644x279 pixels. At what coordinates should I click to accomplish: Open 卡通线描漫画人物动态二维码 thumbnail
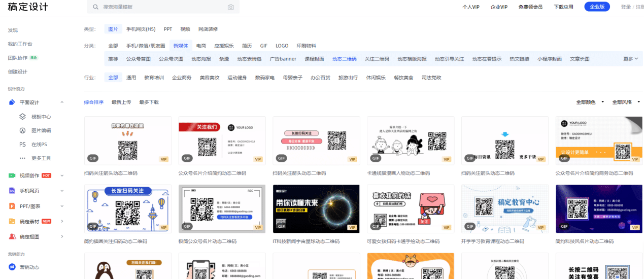[x=411, y=141]
